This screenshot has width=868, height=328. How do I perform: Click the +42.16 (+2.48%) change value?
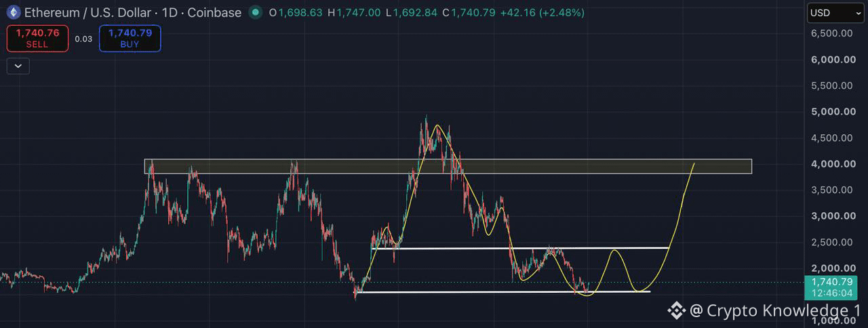(x=542, y=12)
